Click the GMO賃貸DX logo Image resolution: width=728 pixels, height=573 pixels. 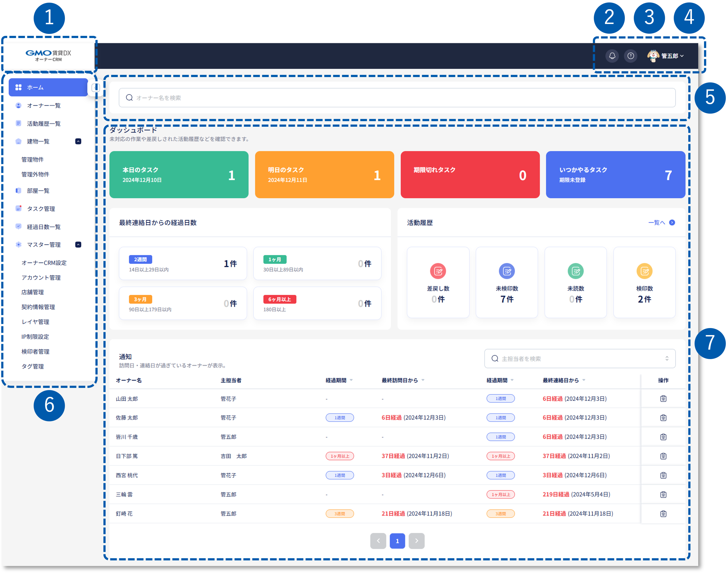pos(48,55)
